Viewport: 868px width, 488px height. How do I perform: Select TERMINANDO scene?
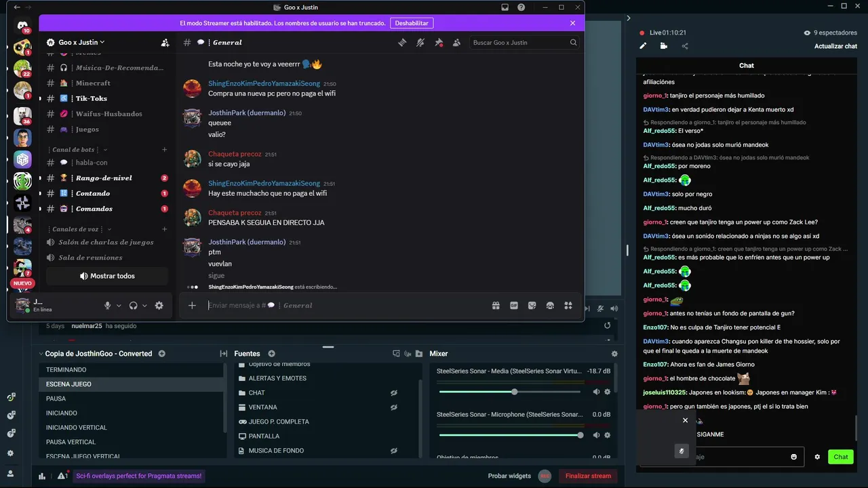131,370
